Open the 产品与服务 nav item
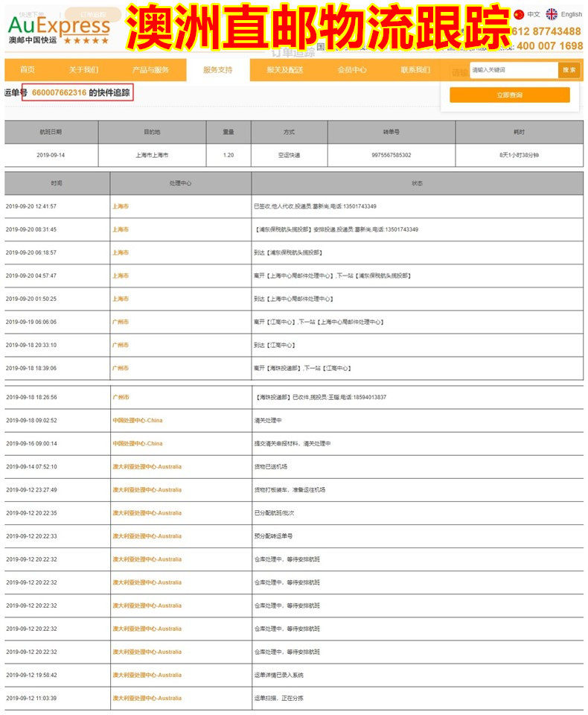The image size is (588, 715). [x=150, y=70]
